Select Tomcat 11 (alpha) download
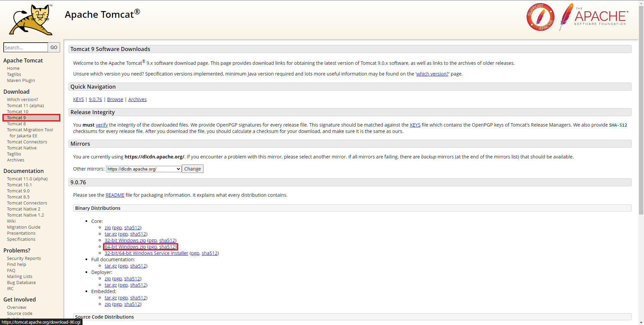The width and height of the screenshot is (644, 325). pos(25,105)
